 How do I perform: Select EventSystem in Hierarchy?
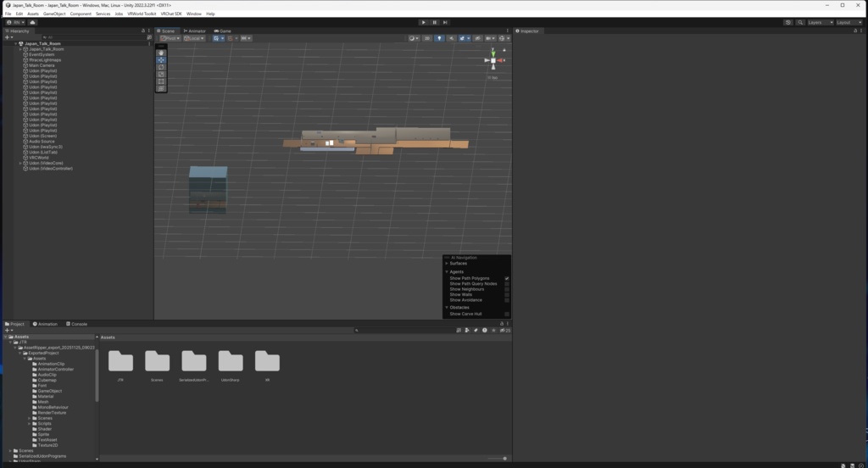click(42, 55)
